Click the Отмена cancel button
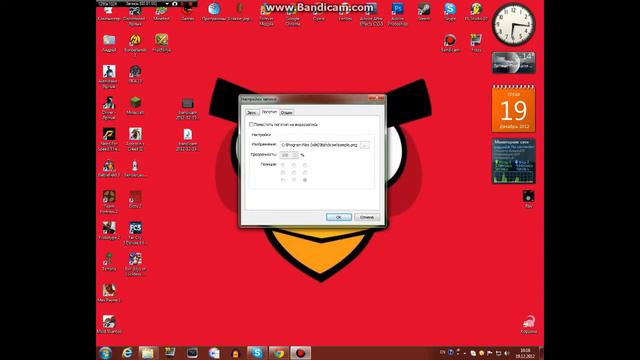640x360 pixels. [x=367, y=217]
